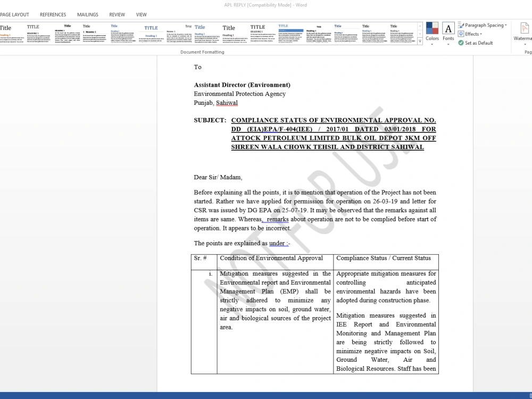Place cursor on the word Sahiwal
The width and height of the screenshot is (532, 399).
(227, 103)
